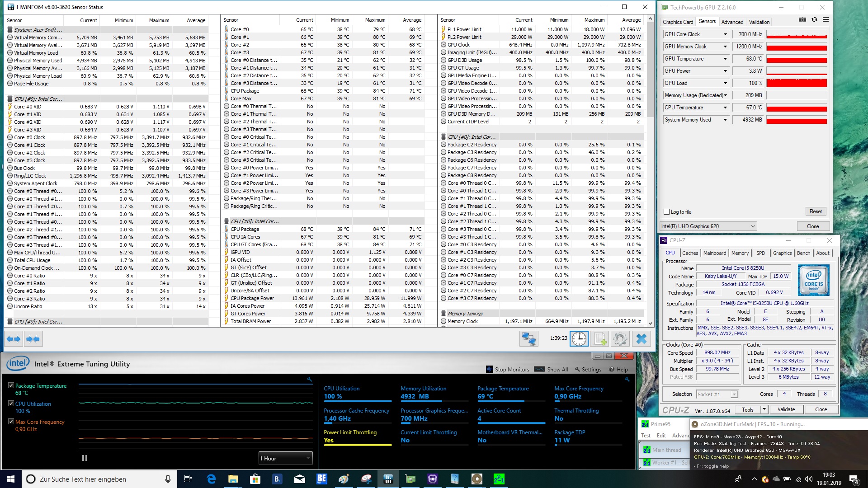Viewport: 868px width, 488px height.
Task: Uncheck Max Core Frequency monitor checkbox
Action: point(11,422)
